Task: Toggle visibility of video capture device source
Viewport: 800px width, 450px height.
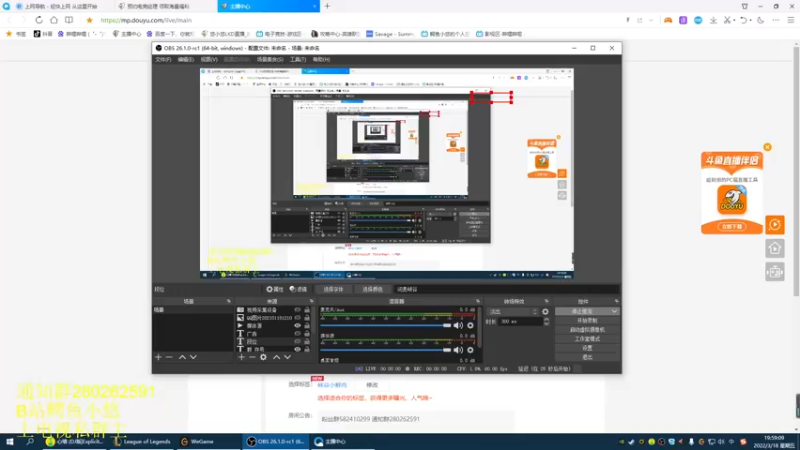Action: [297, 310]
